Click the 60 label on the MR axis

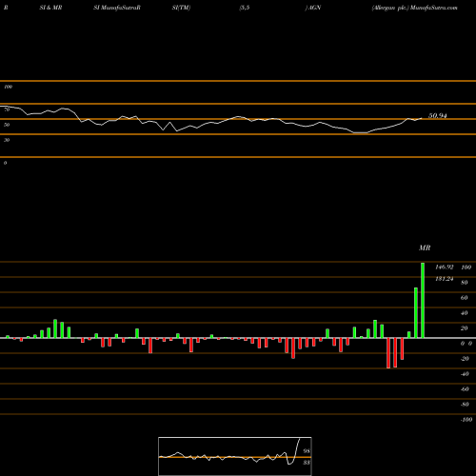(x=465, y=298)
